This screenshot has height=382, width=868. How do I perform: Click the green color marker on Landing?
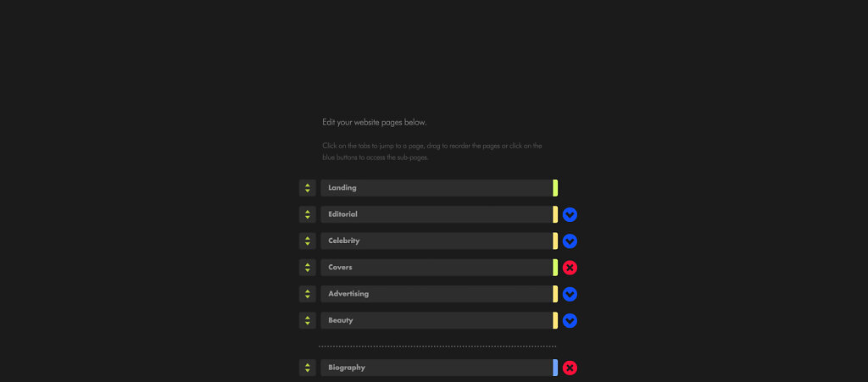(x=555, y=188)
